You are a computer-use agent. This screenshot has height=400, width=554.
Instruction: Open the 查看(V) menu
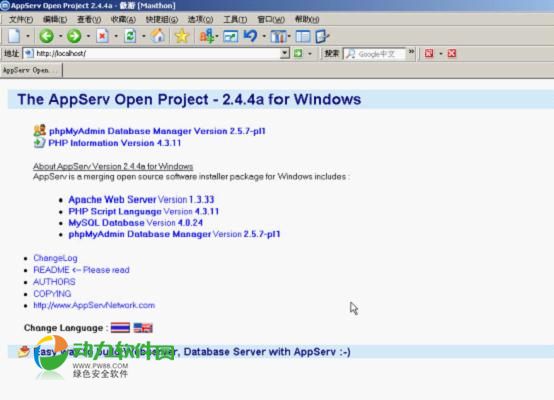(89, 19)
